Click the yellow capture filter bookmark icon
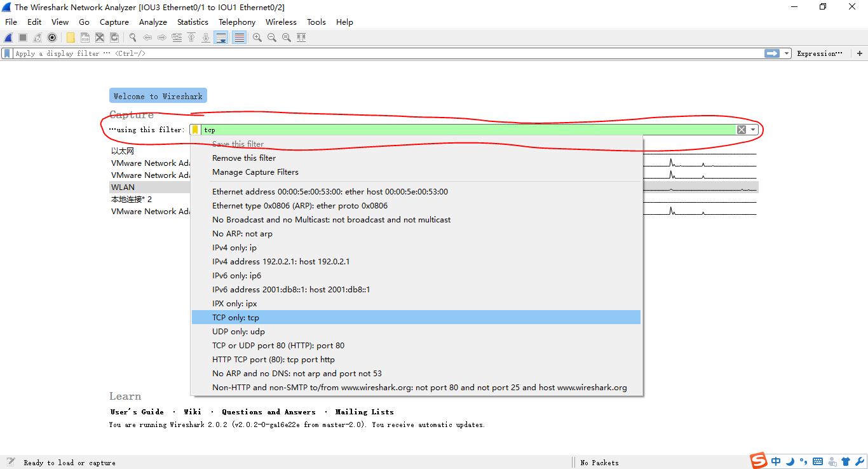The height and width of the screenshot is (469, 868). (195, 130)
